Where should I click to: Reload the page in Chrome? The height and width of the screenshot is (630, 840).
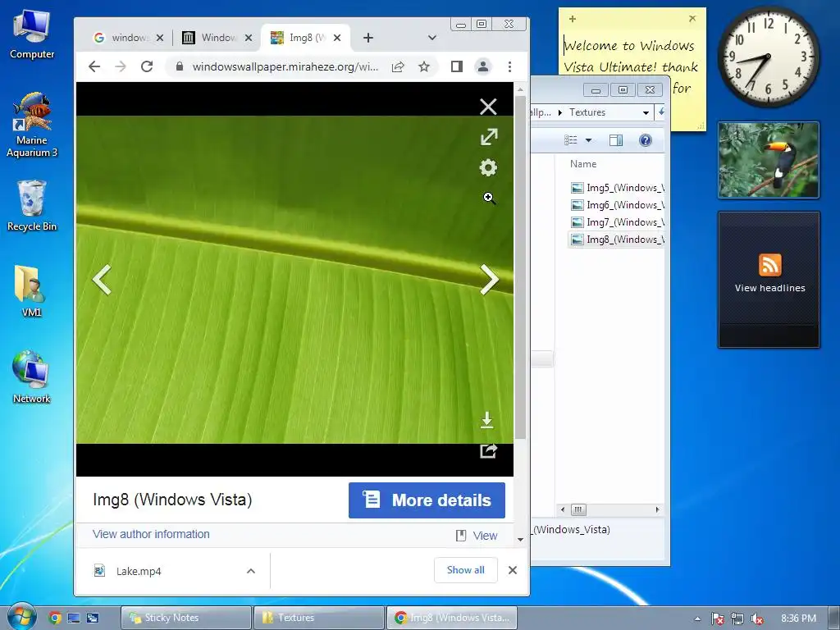pos(147,66)
